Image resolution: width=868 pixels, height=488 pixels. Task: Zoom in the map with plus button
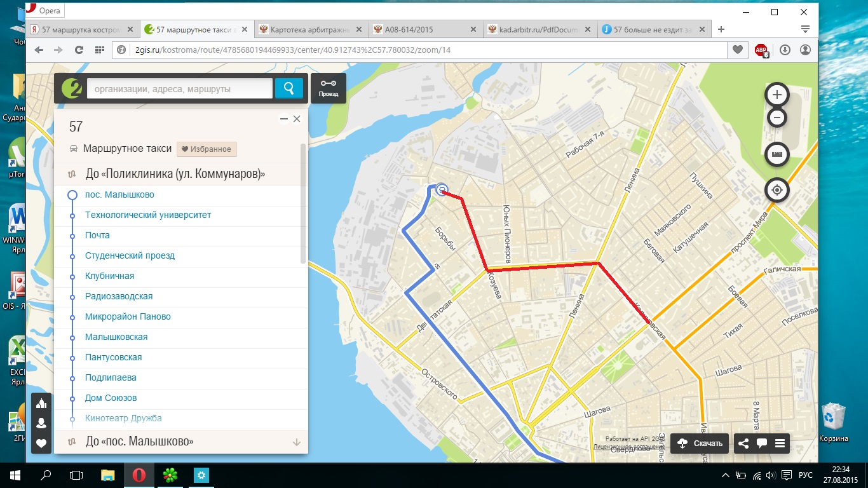pyautogui.click(x=776, y=95)
